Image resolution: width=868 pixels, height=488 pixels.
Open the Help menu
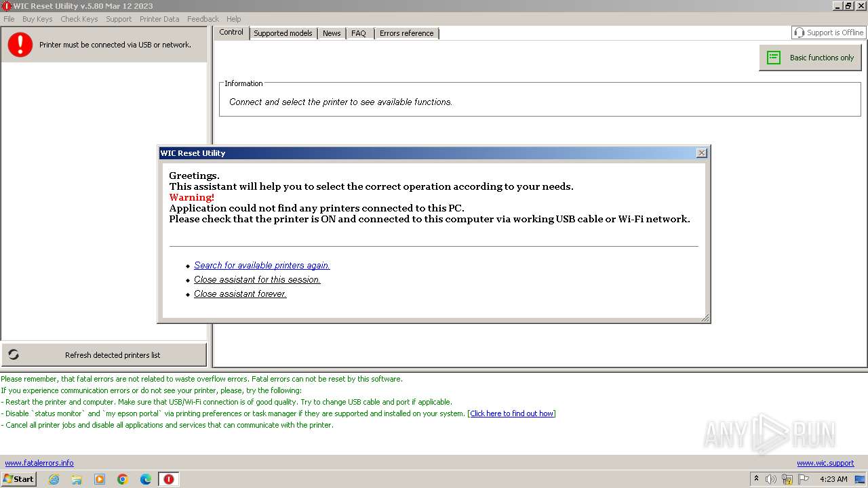pyautogui.click(x=234, y=19)
